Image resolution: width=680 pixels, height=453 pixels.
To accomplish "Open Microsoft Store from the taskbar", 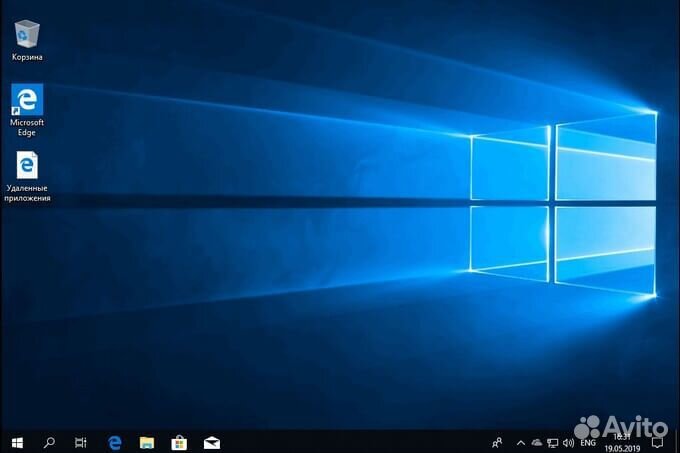I will point(179,443).
